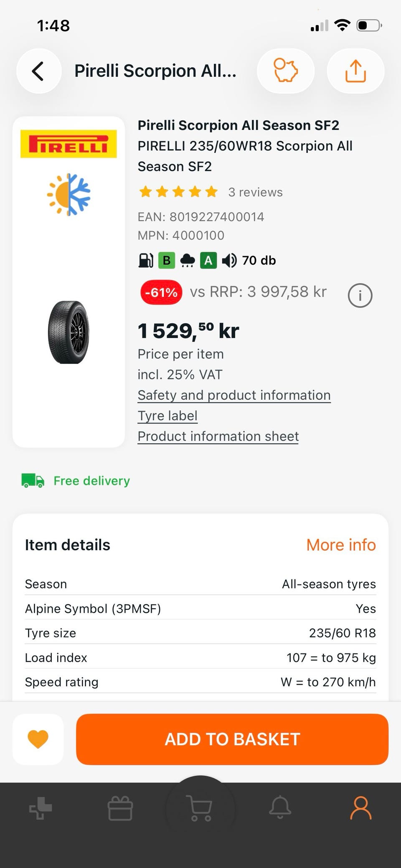Image resolution: width=401 pixels, height=868 pixels.
Task: Open the first tab in bottom bar
Action: tap(41, 808)
